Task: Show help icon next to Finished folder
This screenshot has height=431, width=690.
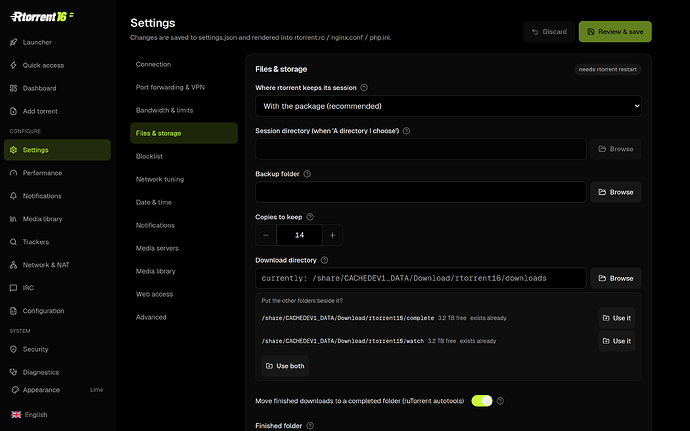Action: tap(310, 426)
